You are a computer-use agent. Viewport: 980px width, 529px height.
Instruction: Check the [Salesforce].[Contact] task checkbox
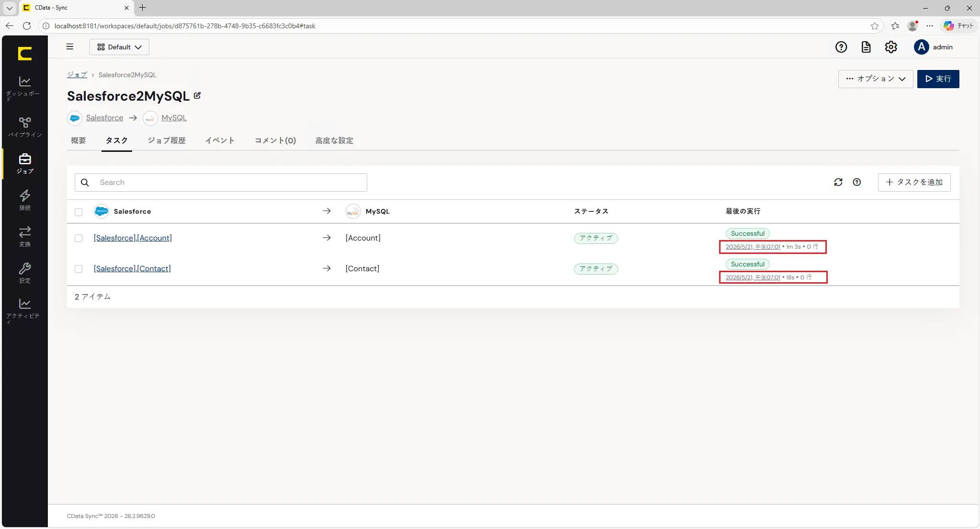coord(79,269)
